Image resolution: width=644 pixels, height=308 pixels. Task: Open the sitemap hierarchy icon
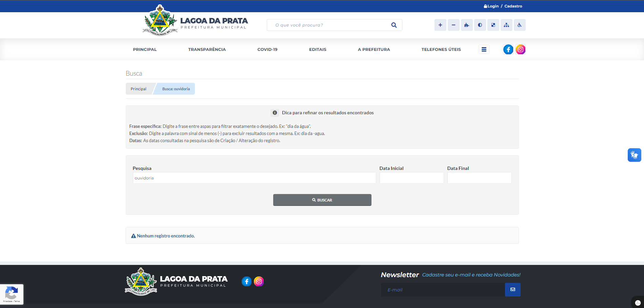pyautogui.click(x=506, y=25)
